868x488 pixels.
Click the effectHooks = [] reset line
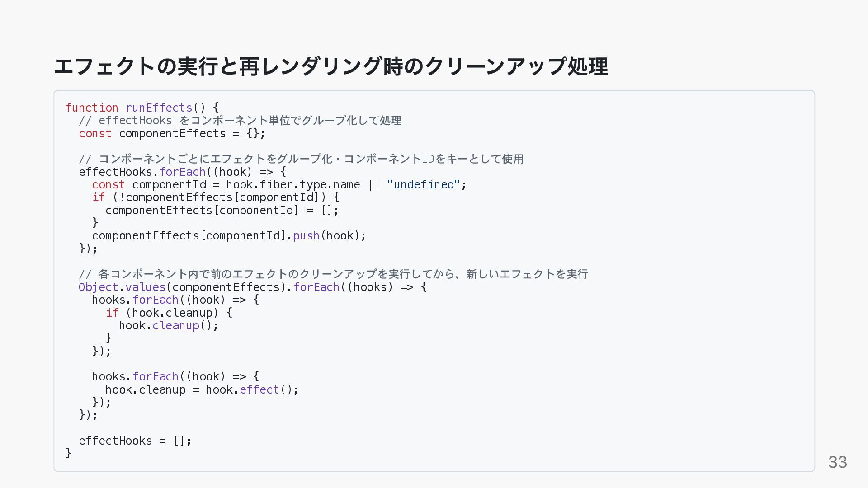point(135,441)
